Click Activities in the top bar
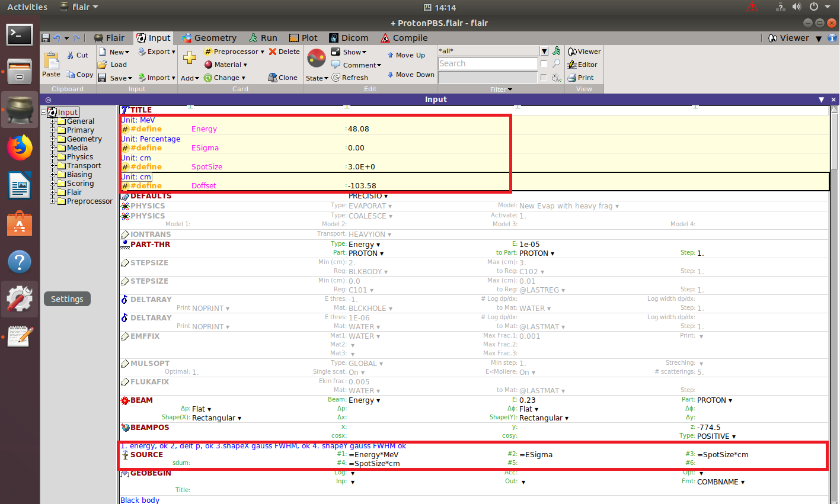Image resolution: width=840 pixels, height=504 pixels. click(x=27, y=7)
